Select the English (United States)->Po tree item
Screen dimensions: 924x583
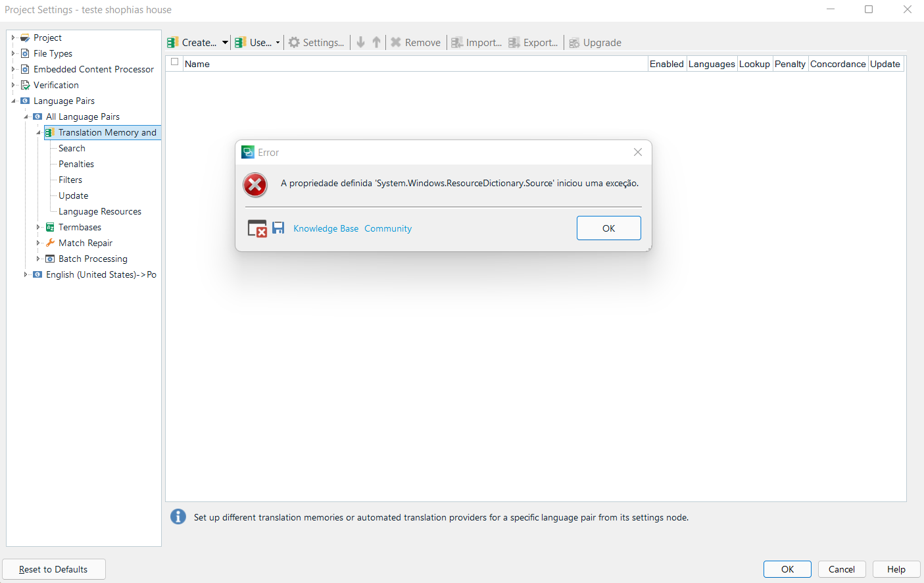(101, 274)
